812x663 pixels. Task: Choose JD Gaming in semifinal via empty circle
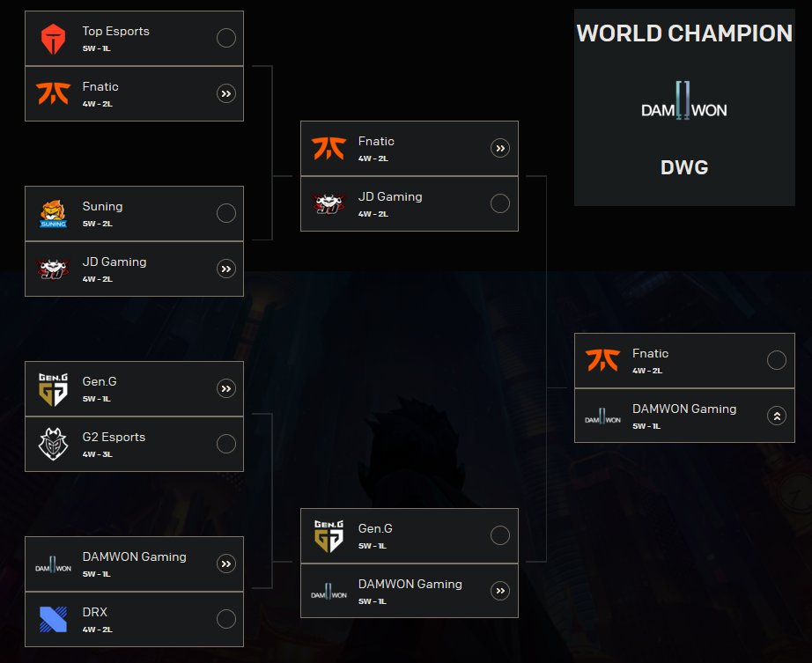(500, 203)
